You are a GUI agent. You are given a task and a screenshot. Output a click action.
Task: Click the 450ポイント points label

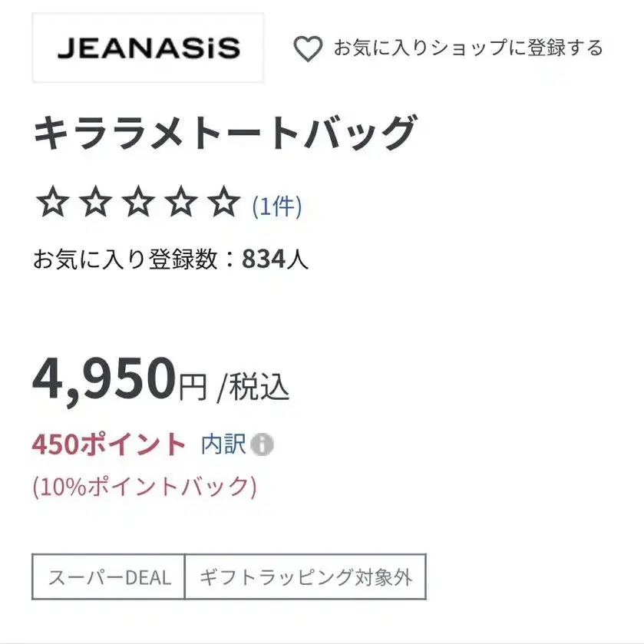click(109, 444)
